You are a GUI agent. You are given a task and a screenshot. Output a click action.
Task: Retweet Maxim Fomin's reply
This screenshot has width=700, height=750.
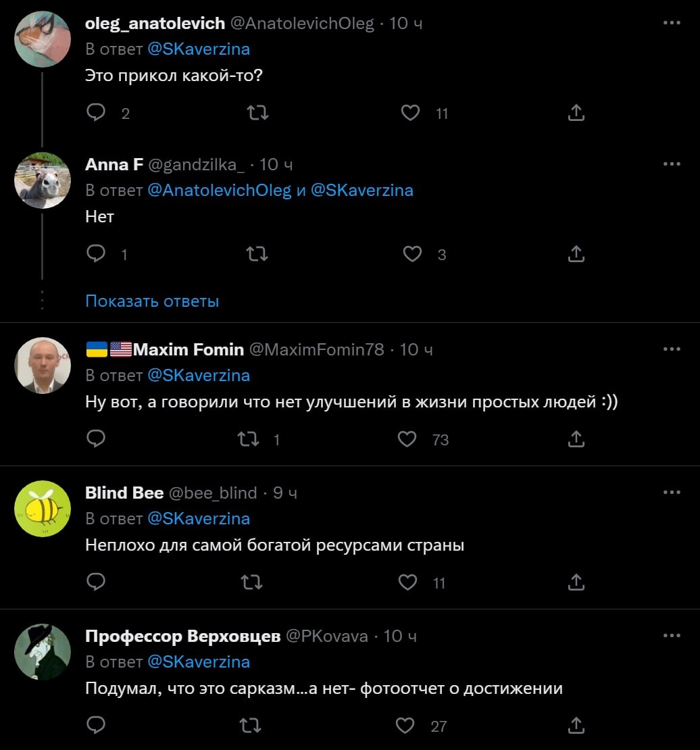coord(249,439)
